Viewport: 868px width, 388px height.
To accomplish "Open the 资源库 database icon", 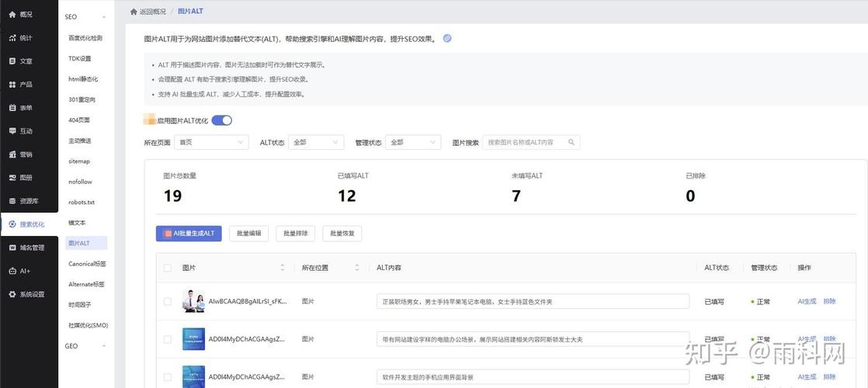I will (x=12, y=201).
